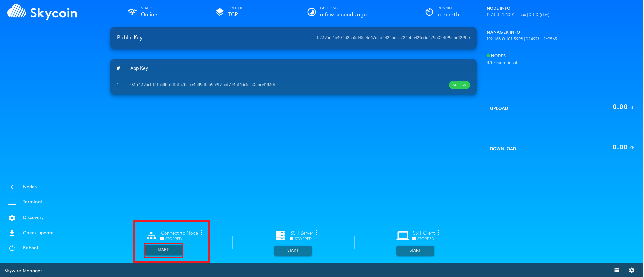Click the SSH Client laptop icon
Image resolution: width=644 pixels, height=277 pixels.
403,236
